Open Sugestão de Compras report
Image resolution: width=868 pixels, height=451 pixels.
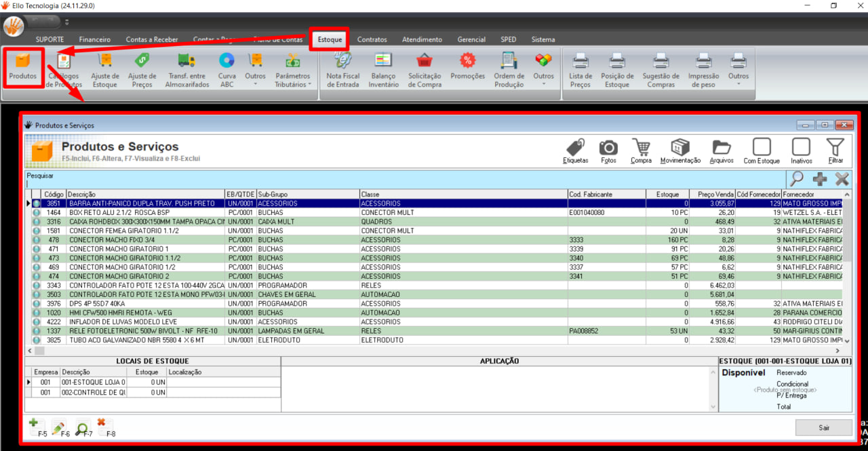661,71
